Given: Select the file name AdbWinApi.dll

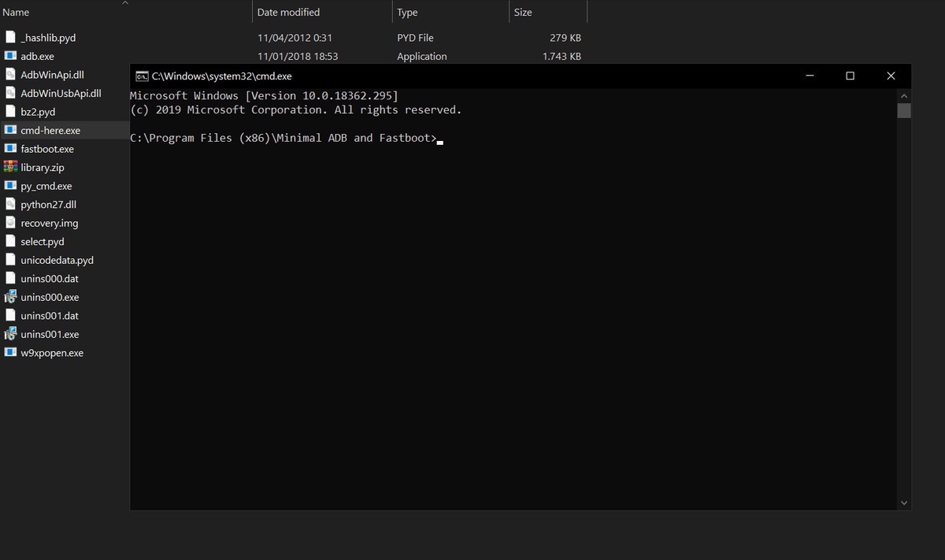Looking at the screenshot, I should 53,75.
